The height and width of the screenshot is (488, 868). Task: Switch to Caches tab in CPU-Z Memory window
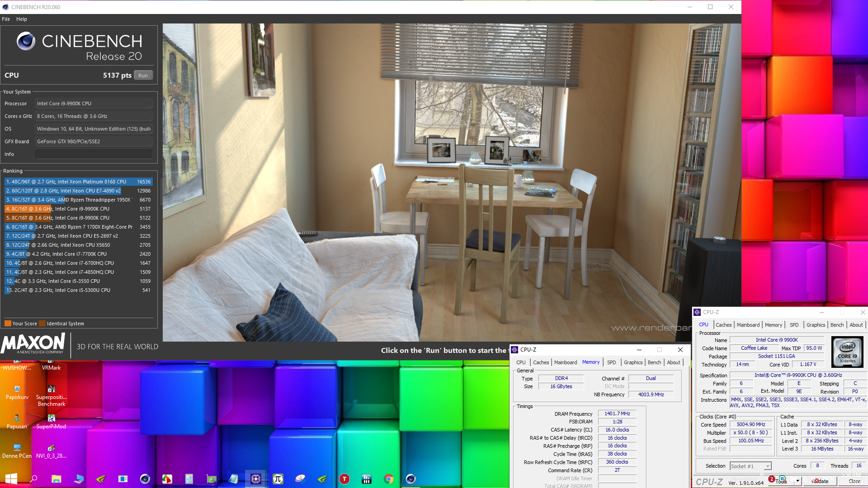tap(541, 362)
